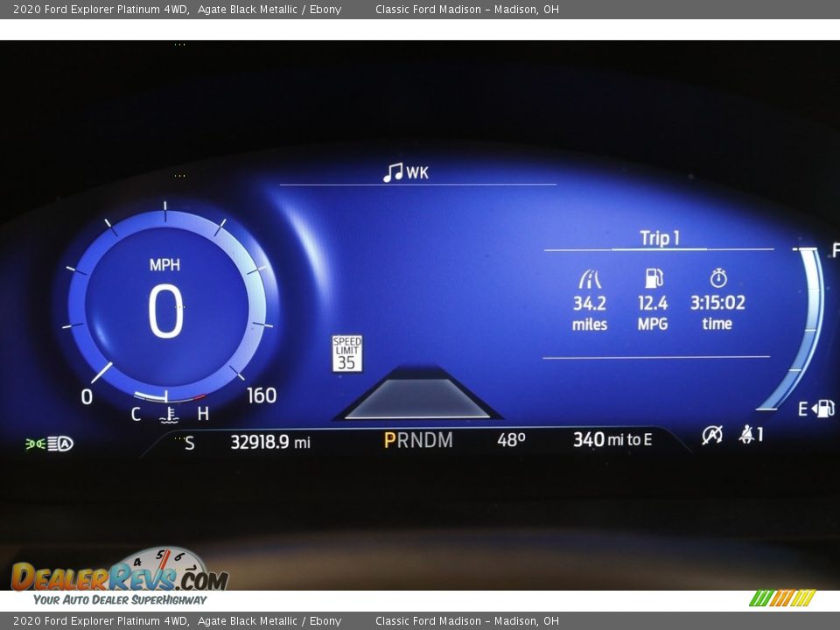Screen dimensions: 840x630
Task: Click the 48° outside temperature readout
Action: pyautogui.click(x=511, y=440)
